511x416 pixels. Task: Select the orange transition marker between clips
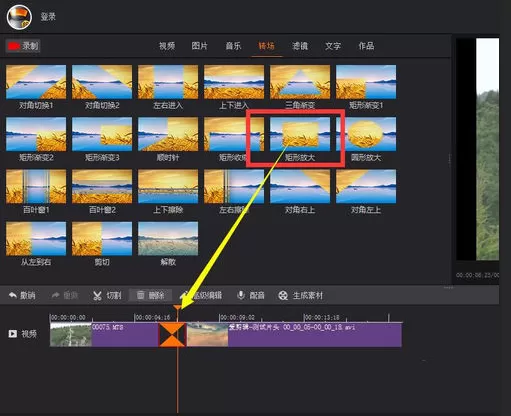(172, 334)
